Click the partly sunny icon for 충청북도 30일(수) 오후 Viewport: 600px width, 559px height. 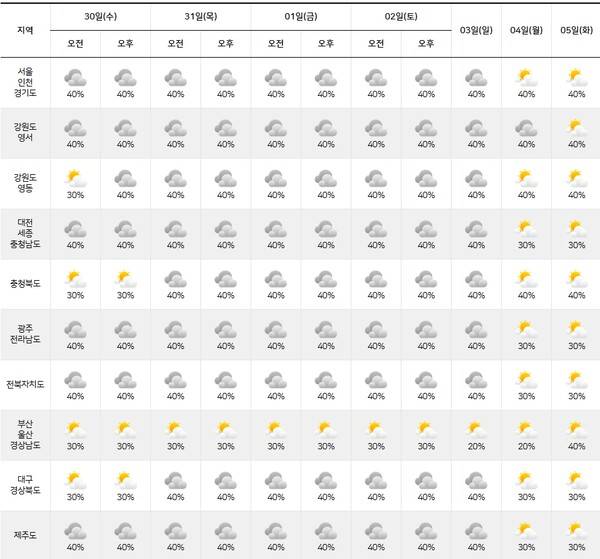(x=126, y=279)
